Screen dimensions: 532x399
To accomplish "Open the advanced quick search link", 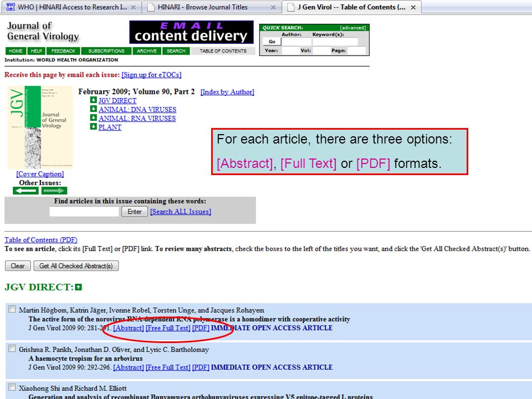I will (x=353, y=28).
